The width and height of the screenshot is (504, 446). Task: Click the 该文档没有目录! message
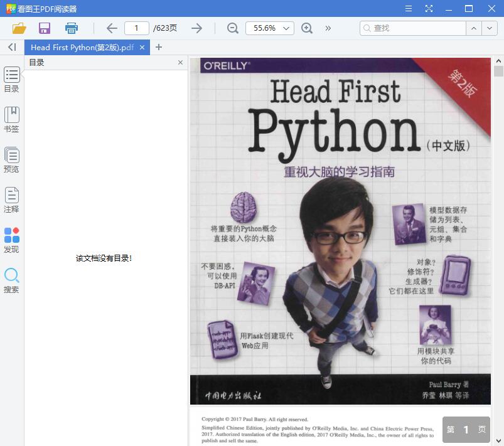[104, 258]
